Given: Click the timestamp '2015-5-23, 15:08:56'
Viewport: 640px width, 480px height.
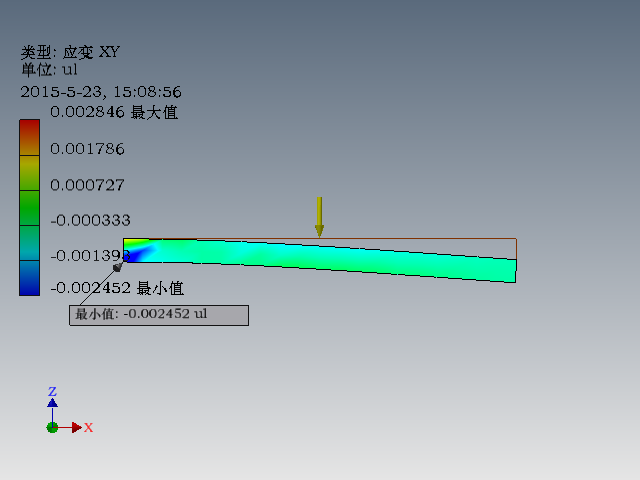Looking at the screenshot, I should tap(101, 92).
